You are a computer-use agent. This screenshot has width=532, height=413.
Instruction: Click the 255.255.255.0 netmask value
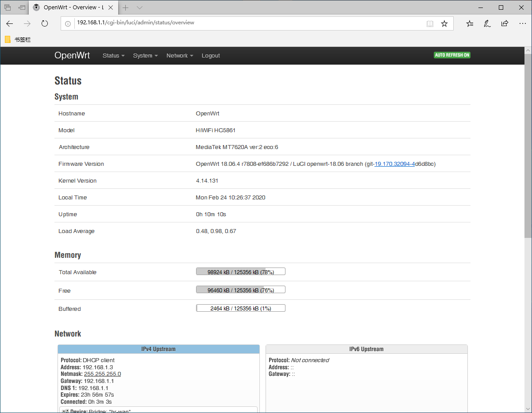103,374
